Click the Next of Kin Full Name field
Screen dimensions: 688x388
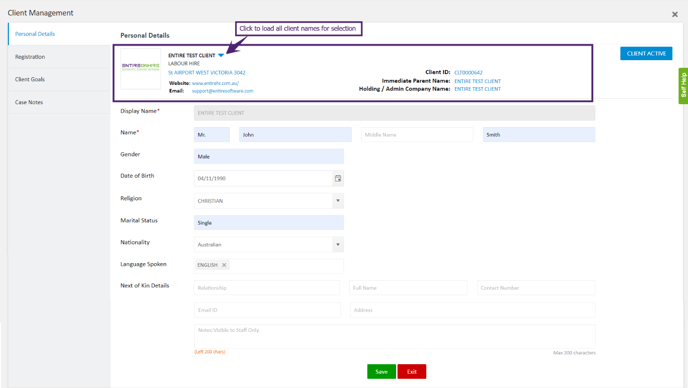[x=408, y=288]
